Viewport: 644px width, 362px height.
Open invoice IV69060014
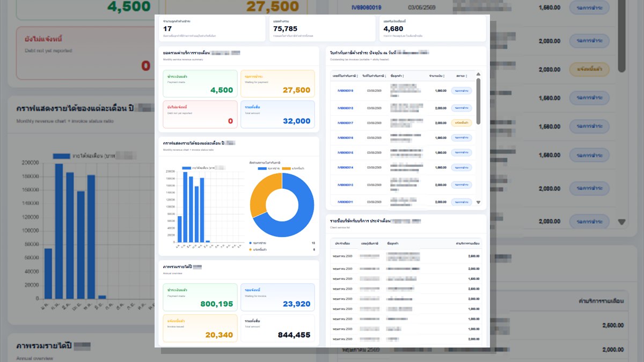pos(345,167)
